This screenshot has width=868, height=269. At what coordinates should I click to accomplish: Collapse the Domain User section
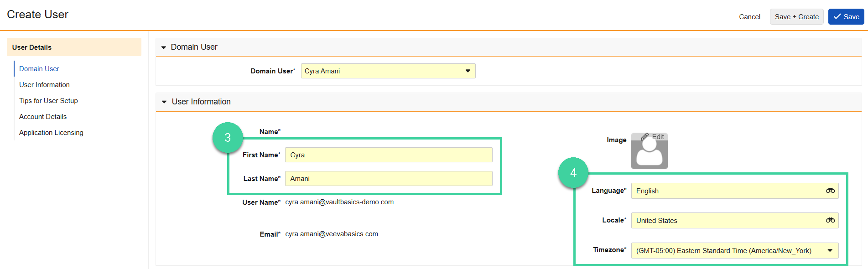(x=164, y=47)
